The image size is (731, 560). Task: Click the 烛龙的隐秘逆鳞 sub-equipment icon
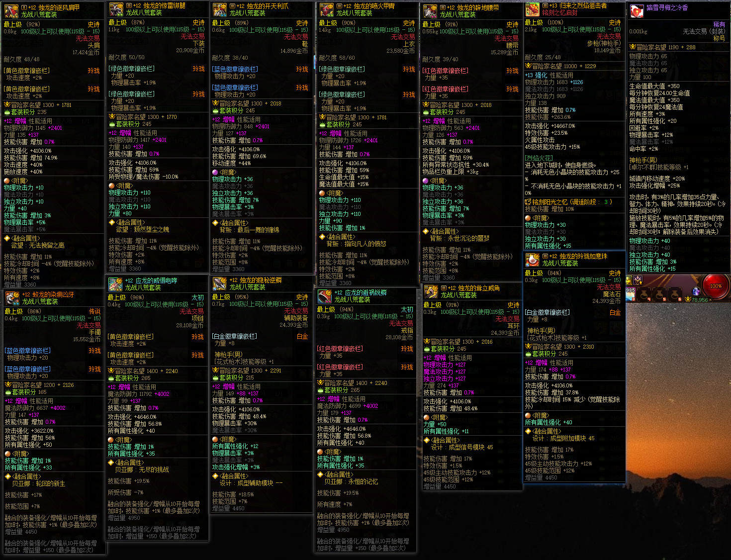(x=220, y=283)
